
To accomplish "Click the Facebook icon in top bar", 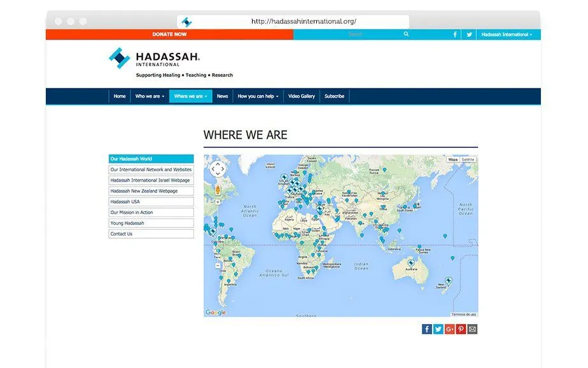I will pyautogui.click(x=455, y=34).
